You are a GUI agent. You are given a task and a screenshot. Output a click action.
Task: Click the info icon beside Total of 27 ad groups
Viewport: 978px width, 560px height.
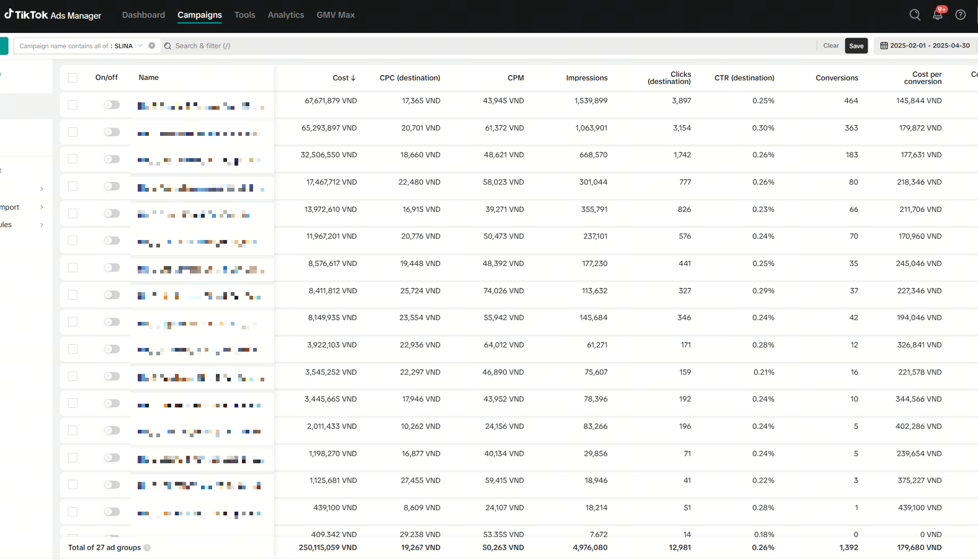147,547
